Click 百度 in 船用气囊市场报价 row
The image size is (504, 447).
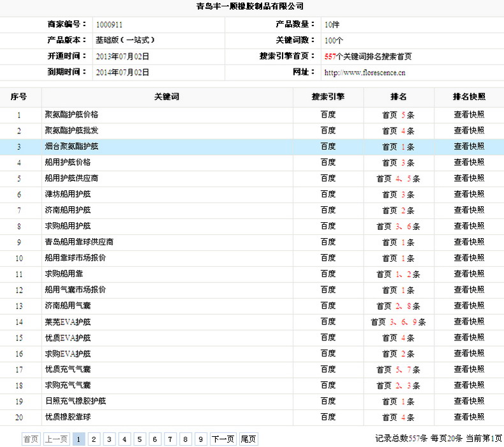click(328, 290)
